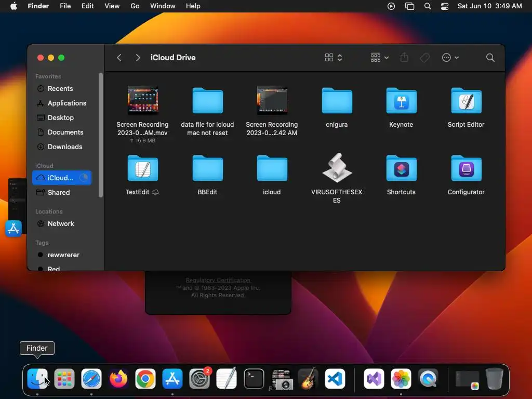Open the Window menu

click(163, 6)
